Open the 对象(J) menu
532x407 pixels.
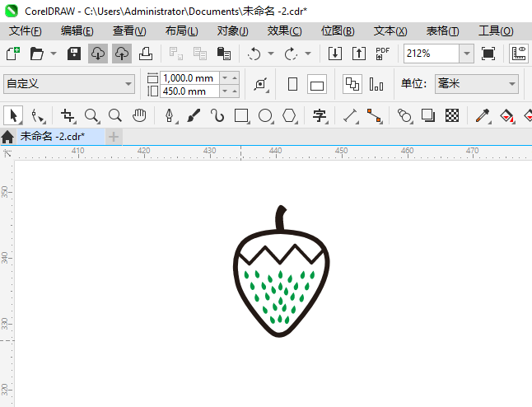point(233,31)
